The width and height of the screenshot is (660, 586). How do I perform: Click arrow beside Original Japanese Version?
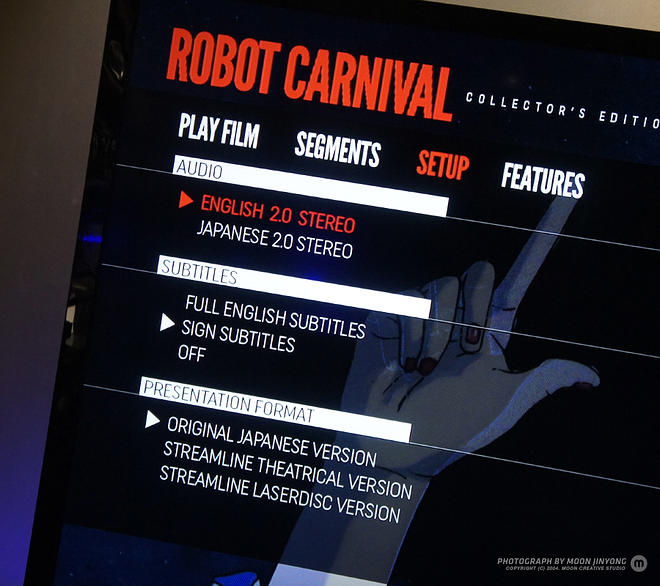(x=152, y=420)
